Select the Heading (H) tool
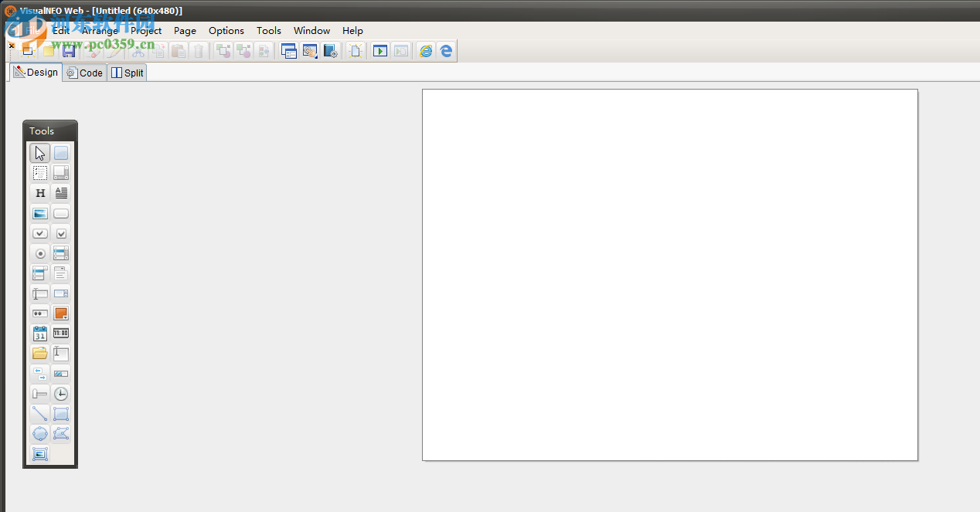Viewport: 980px width, 512px height. pyautogui.click(x=40, y=193)
